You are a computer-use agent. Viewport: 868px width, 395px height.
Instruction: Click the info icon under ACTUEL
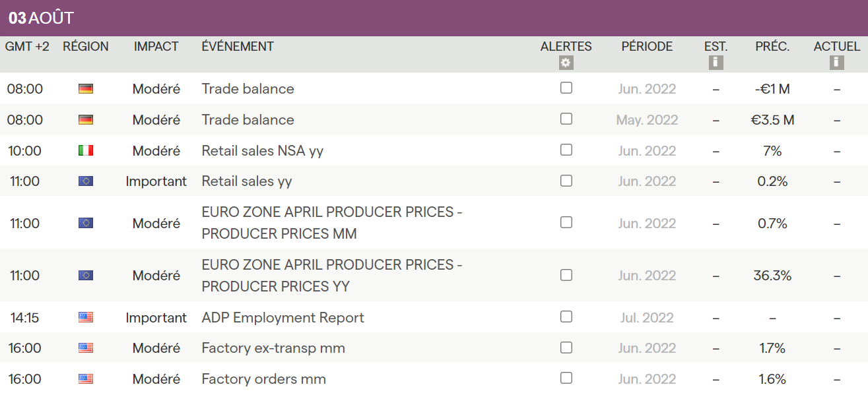point(836,63)
